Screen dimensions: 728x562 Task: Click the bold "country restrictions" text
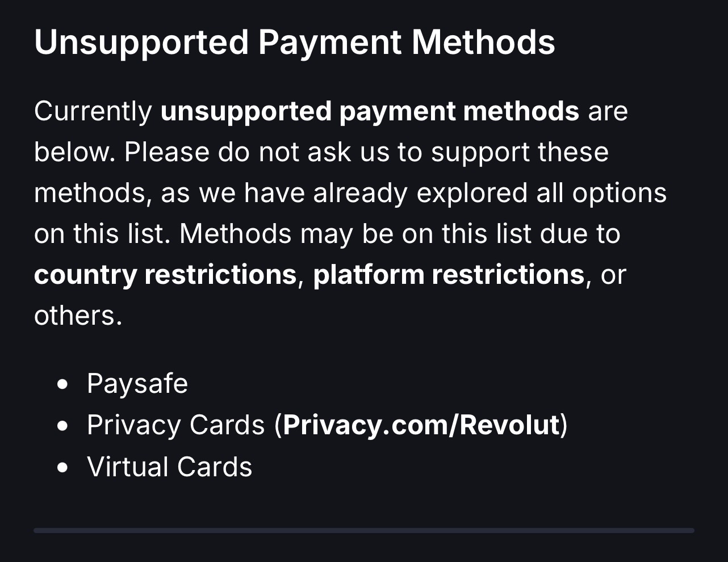(165, 275)
